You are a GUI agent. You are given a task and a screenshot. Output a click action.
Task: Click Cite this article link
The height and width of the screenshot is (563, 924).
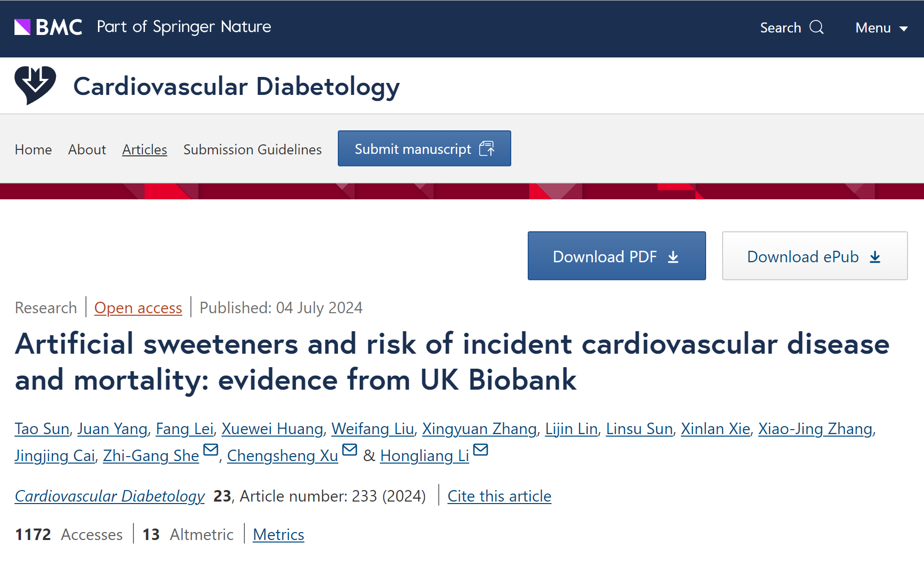pyautogui.click(x=499, y=496)
